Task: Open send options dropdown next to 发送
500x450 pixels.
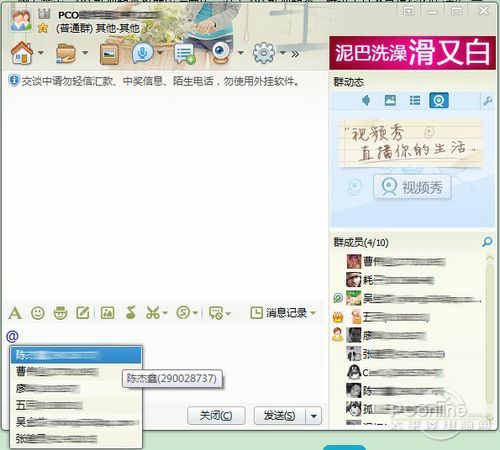Action: pyautogui.click(x=314, y=416)
